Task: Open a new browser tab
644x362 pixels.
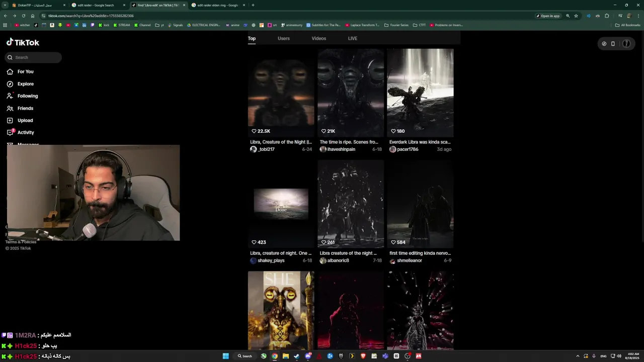Action: tap(253, 5)
